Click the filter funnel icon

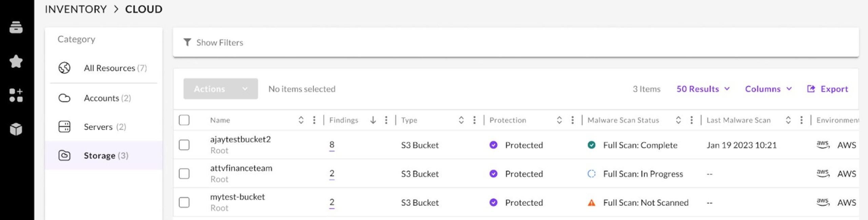(187, 42)
